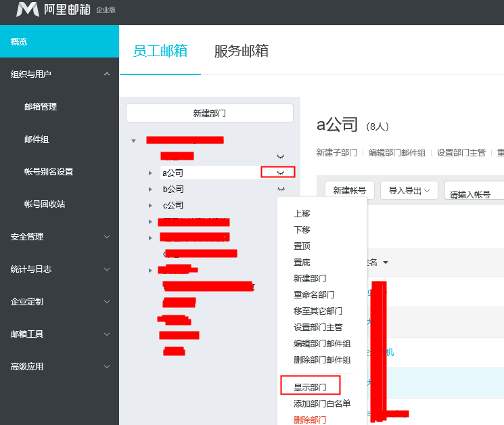Click the 新建部门 button
This screenshot has height=425, width=504.
(x=209, y=113)
